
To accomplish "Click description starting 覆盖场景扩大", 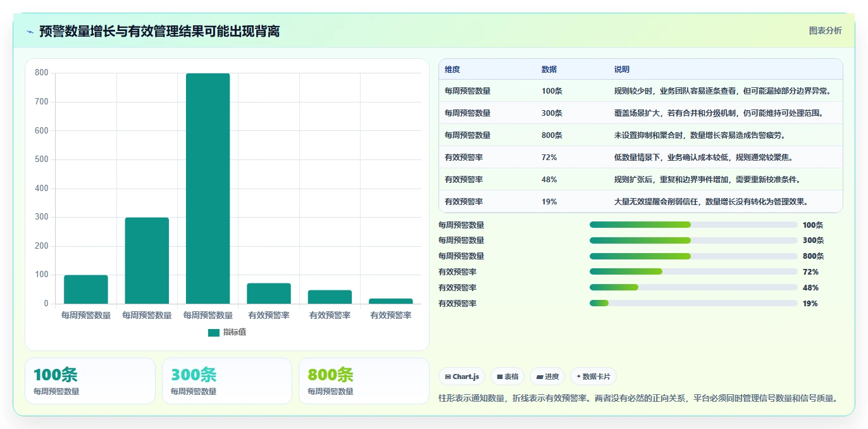I will coord(720,113).
